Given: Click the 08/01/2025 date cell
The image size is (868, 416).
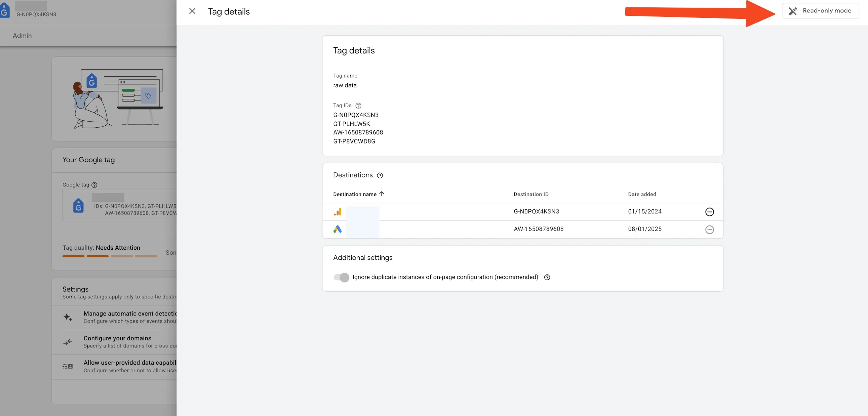Looking at the screenshot, I should (644, 229).
